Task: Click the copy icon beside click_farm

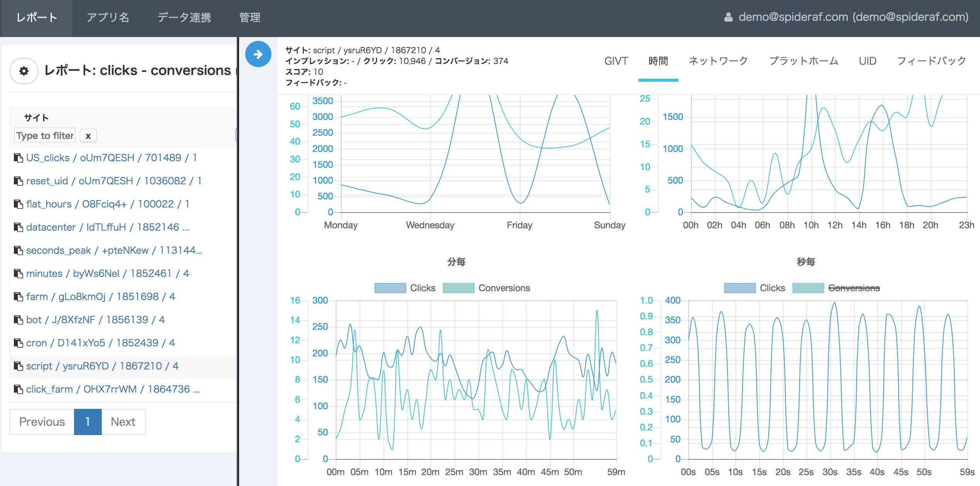Action: (18, 389)
